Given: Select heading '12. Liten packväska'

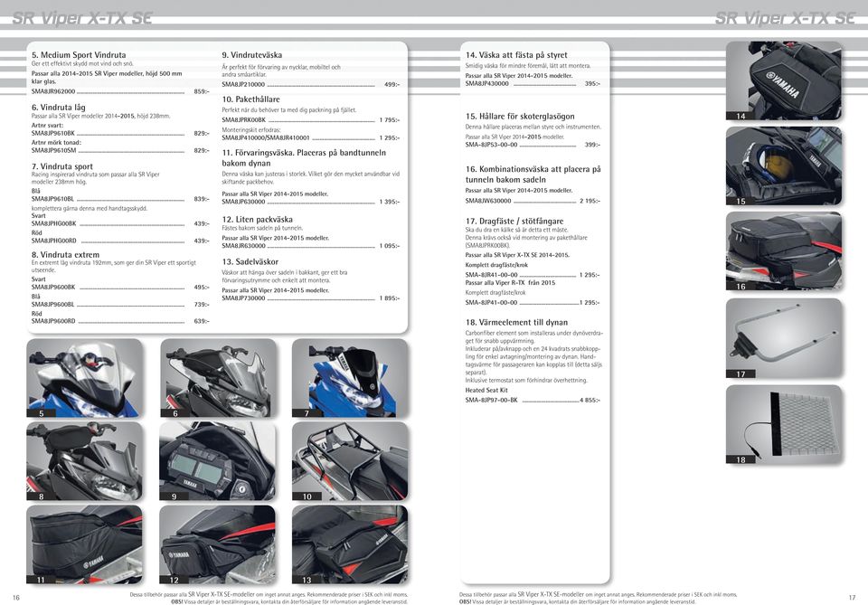Looking at the screenshot, I should [x=258, y=219].
